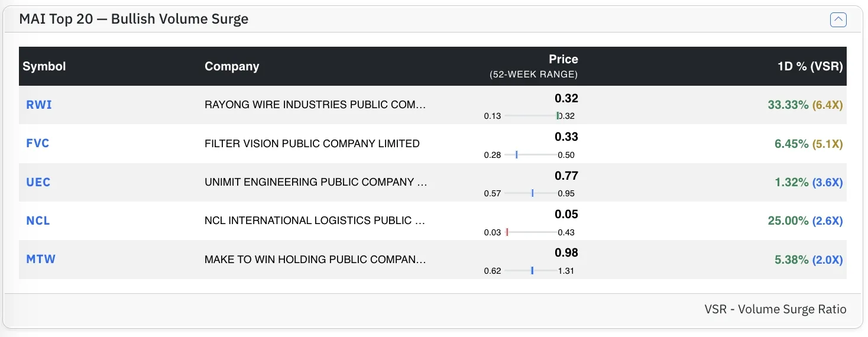Select Unimit Engineering company name
The image size is (868, 337).
[316, 182]
